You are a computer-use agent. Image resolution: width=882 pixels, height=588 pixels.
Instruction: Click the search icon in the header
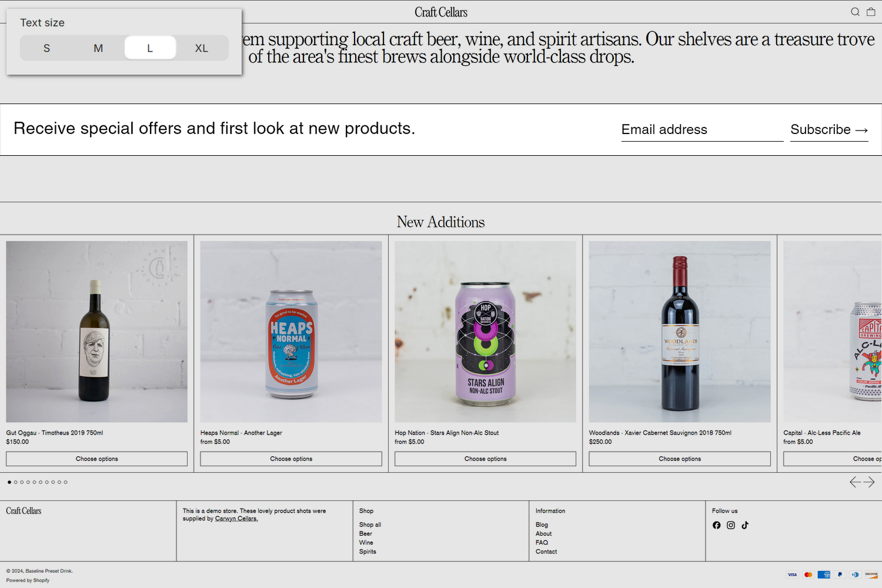855,12
